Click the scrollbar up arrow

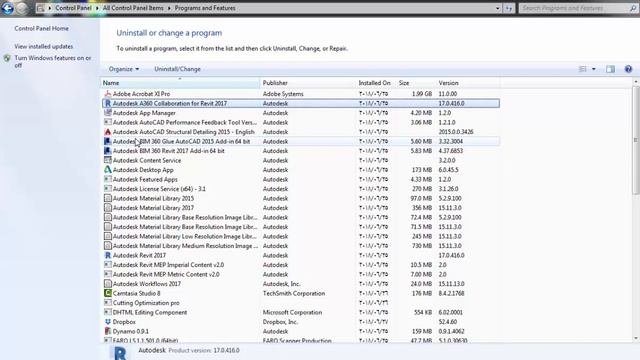point(636,82)
